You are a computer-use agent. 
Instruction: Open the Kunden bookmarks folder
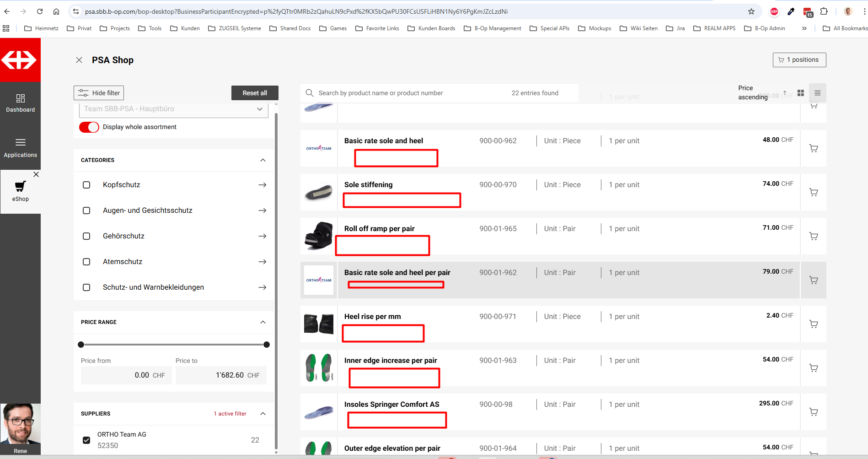[x=185, y=28]
